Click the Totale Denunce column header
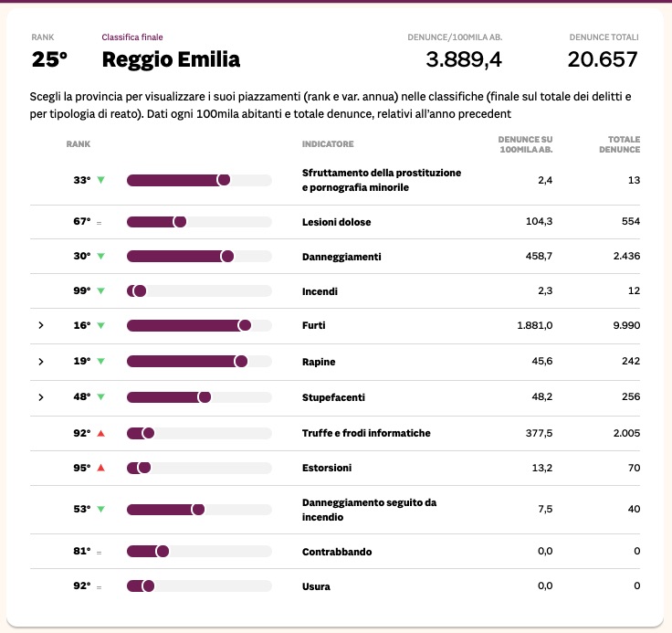This screenshot has width=672, height=633. 624,144
